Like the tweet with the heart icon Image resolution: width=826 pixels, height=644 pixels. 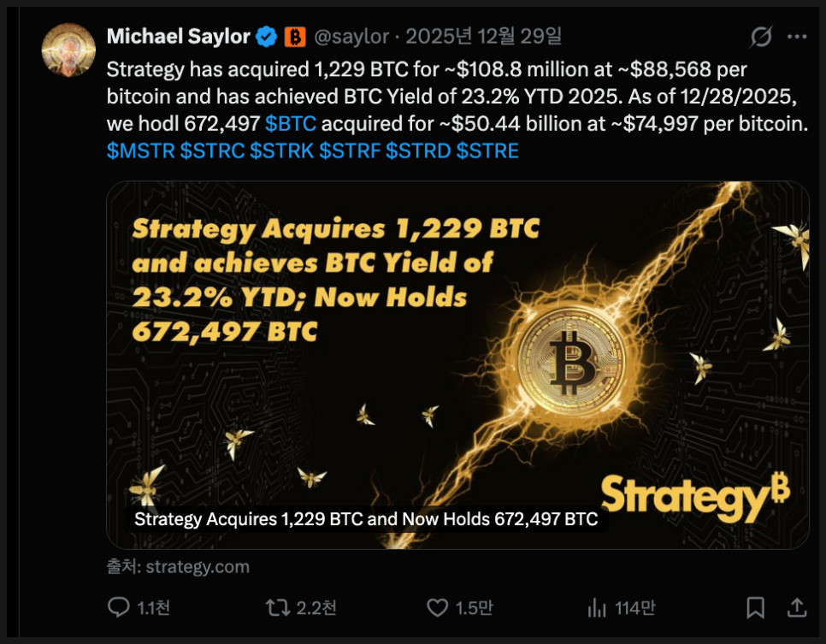pos(437,607)
